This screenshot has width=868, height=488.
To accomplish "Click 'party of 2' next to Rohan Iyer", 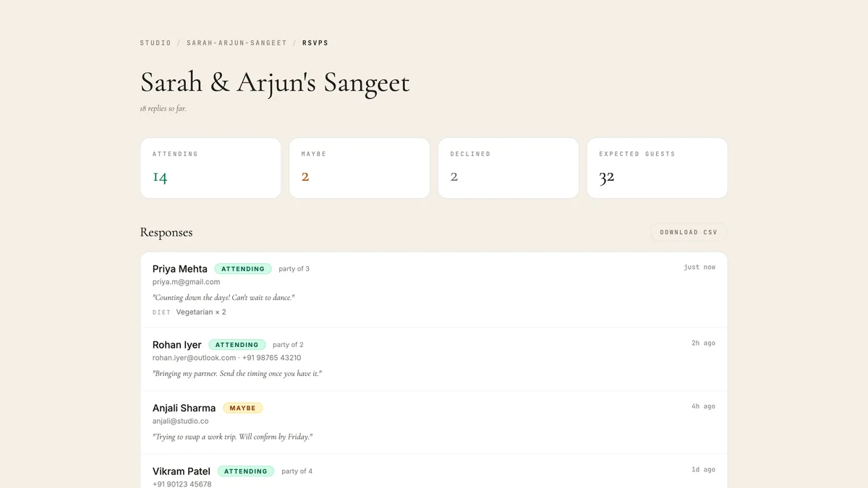I will [x=288, y=345].
